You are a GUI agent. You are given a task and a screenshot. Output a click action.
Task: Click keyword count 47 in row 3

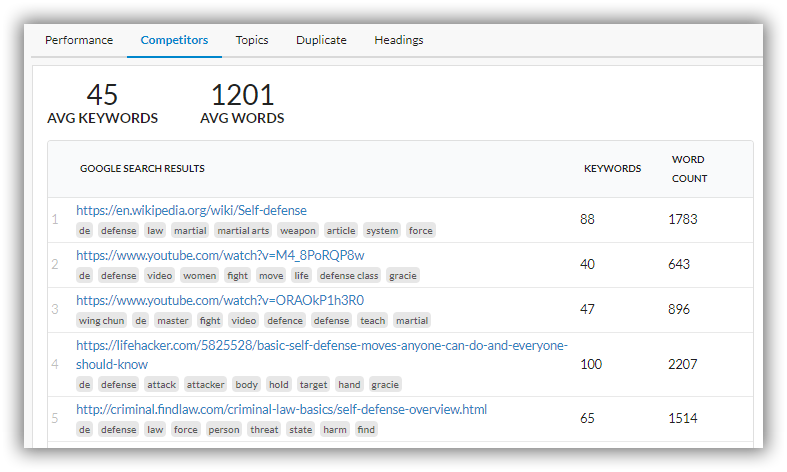click(587, 309)
